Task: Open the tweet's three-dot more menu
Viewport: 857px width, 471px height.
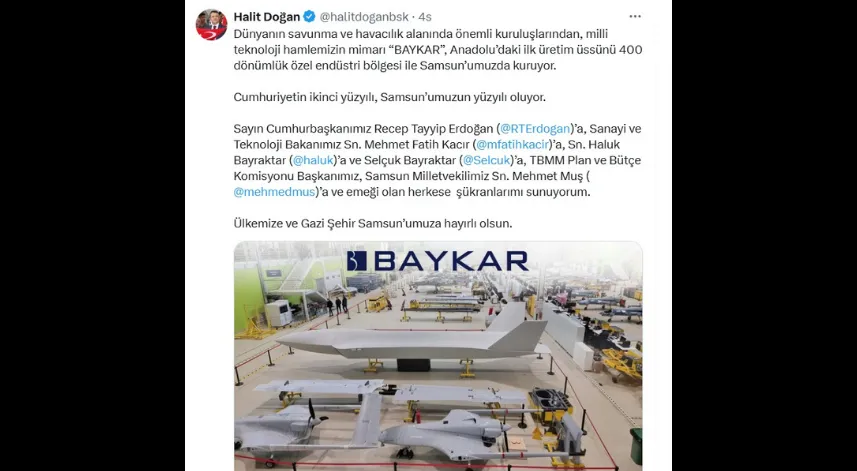Action: pyautogui.click(x=635, y=17)
